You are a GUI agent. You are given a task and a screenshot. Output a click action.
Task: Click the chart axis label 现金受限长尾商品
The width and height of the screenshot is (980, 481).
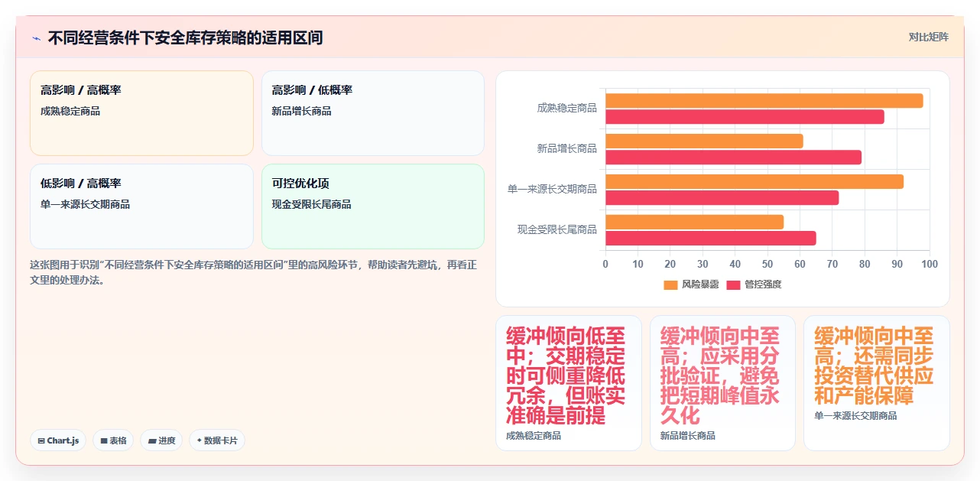[557, 229]
